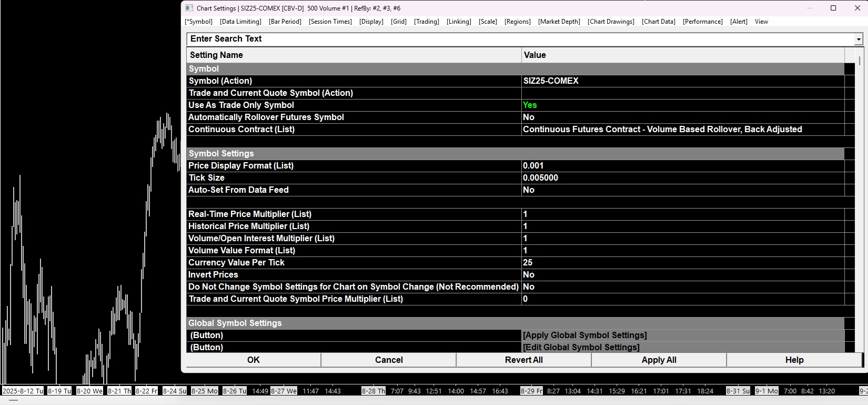Click the Cancel button
The image size is (868, 405).
pyautogui.click(x=389, y=360)
